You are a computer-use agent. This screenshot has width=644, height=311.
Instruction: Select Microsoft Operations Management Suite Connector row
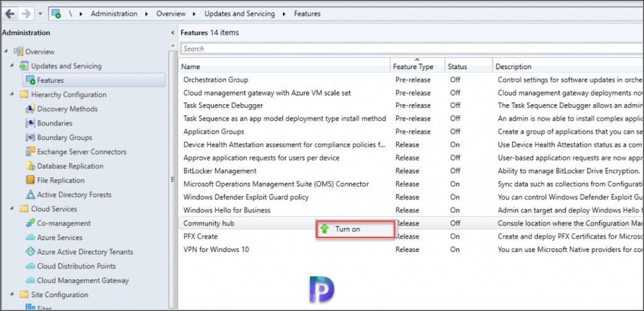pyautogui.click(x=411, y=184)
